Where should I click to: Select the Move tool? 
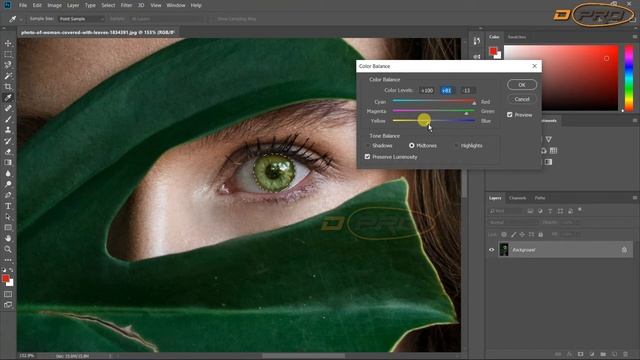click(8, 43)
